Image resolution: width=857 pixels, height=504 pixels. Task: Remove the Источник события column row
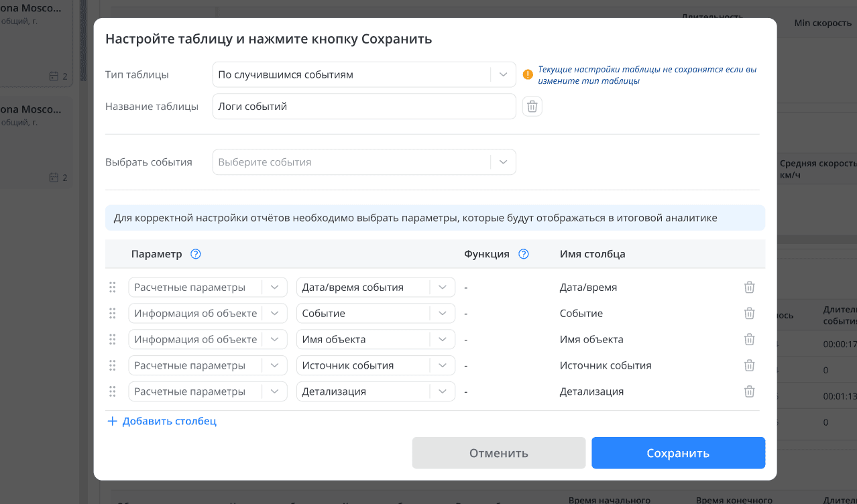(749, 366)
